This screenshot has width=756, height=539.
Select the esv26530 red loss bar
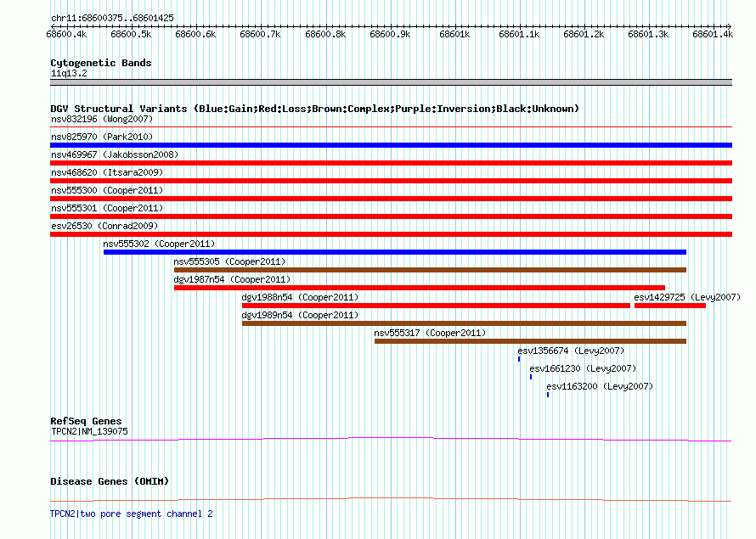(391, 234)
